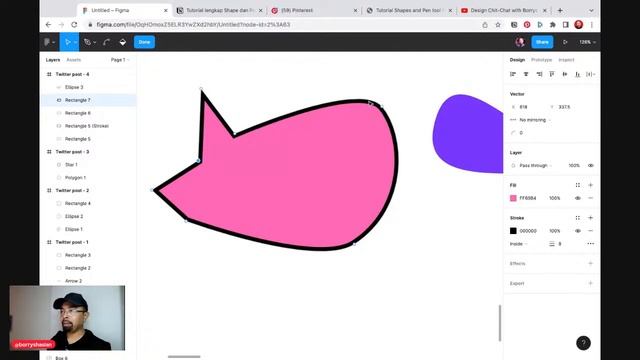Open the Page 1 dropdown

pyautogui.click(x=120, y=60)
